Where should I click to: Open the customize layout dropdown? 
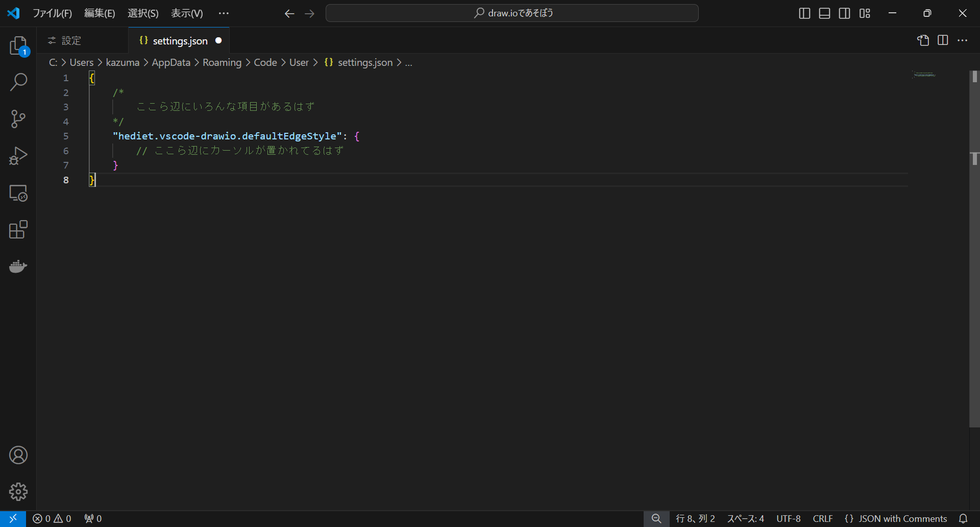click(865, 13)
